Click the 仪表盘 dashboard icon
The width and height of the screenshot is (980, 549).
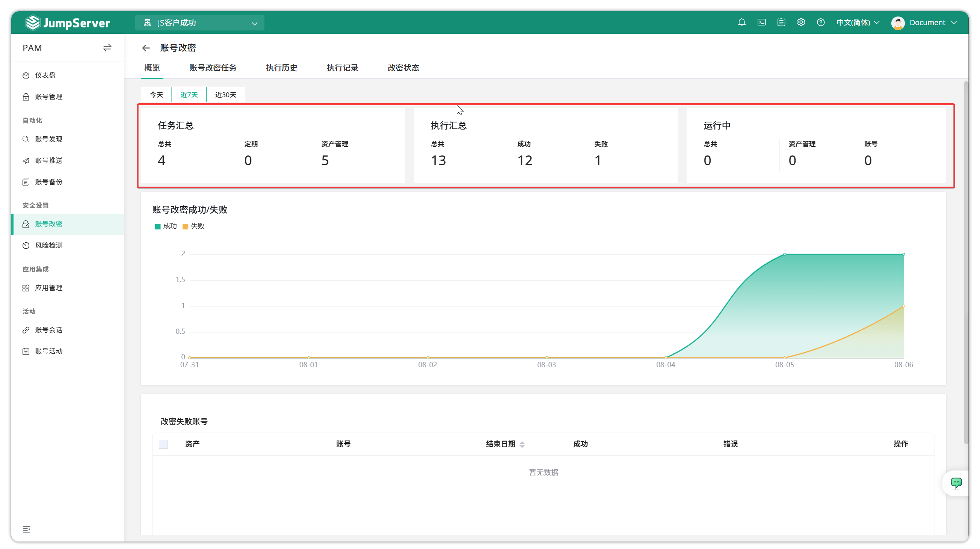click(x=26, y=75)
